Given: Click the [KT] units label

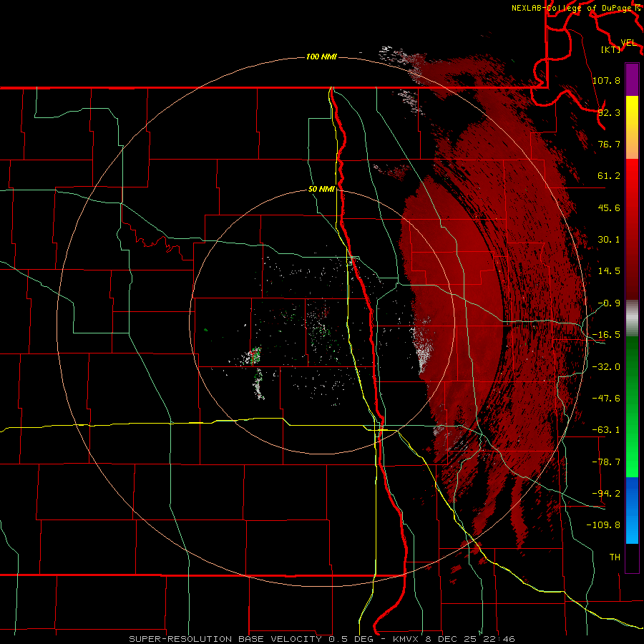Looking at the screenshot, I should [x=611, y=49].
